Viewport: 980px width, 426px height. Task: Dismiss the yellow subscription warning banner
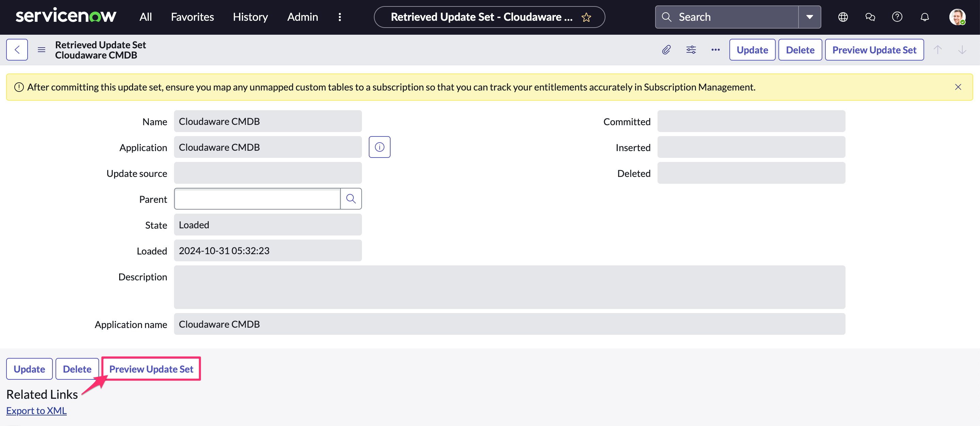958,87
